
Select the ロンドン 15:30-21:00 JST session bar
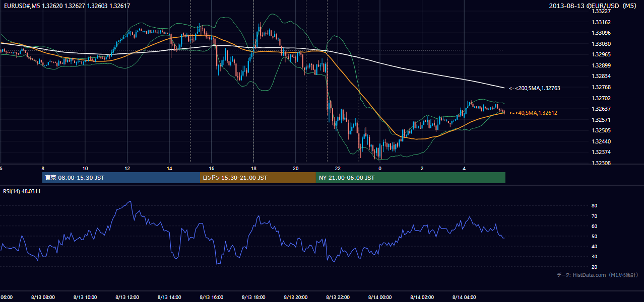click(258, 178)
